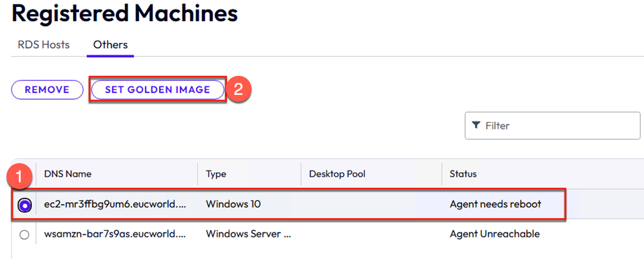Select radio button for ec2-mr3ffbg9um6 machine
Viewport: 644px width, 259px height.
(25, 205)
